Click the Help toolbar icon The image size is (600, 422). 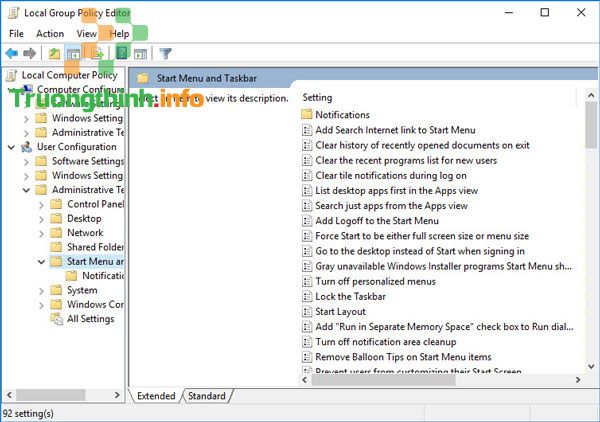click(x=122, y=53)
